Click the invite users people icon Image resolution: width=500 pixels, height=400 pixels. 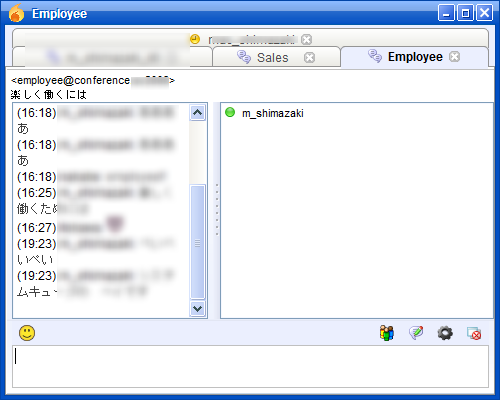pos(387,333)
